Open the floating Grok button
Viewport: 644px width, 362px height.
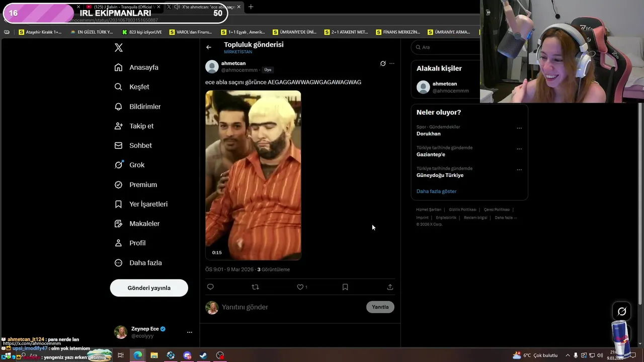pos(622,312)
